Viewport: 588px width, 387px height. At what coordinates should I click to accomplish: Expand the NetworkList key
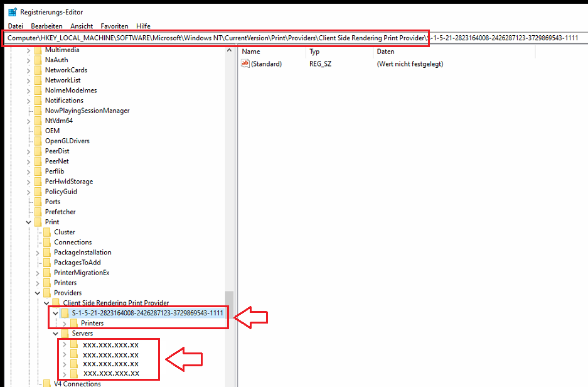pos(28,80)
